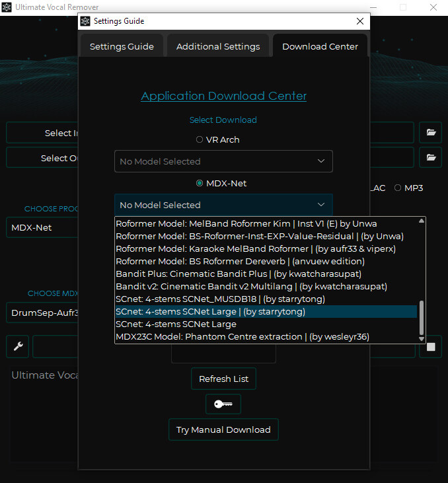Viewport: 448px width, 483px height.
Task: Click the Select Input button
Action: (x=42, y=132)
